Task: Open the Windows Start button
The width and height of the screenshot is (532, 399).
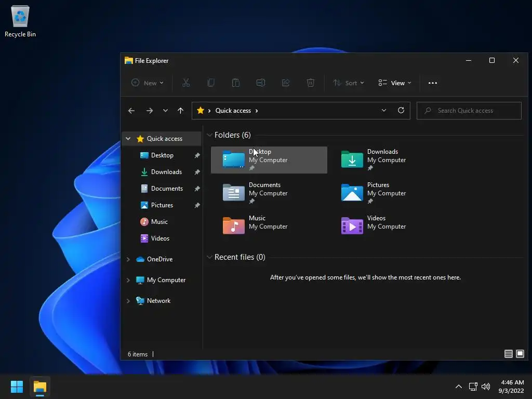Action: pyautogui.click(x=17, y=387)
